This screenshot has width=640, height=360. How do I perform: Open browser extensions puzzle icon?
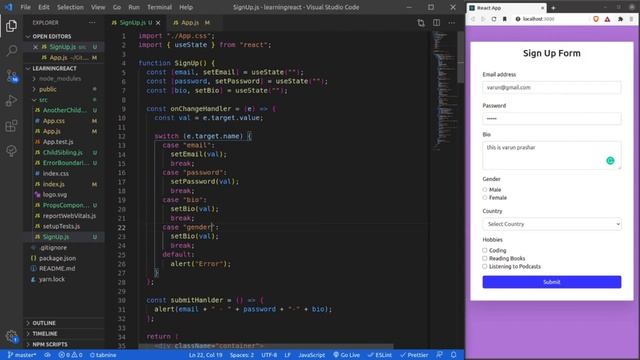[x=620, y=19]
